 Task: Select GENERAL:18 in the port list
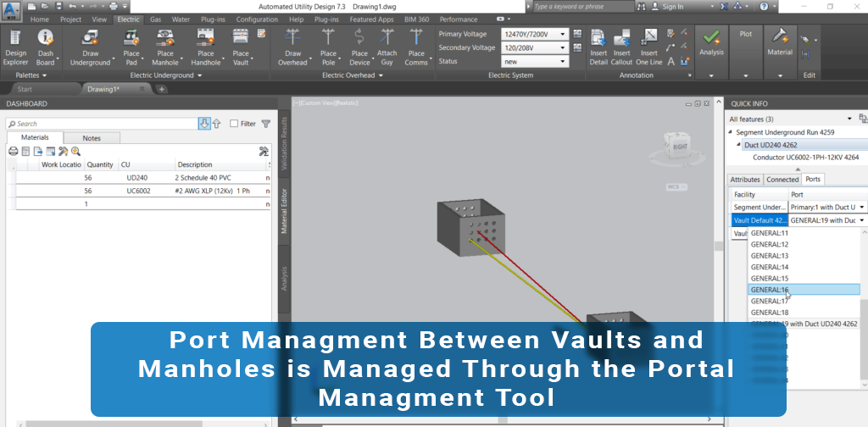804,313
